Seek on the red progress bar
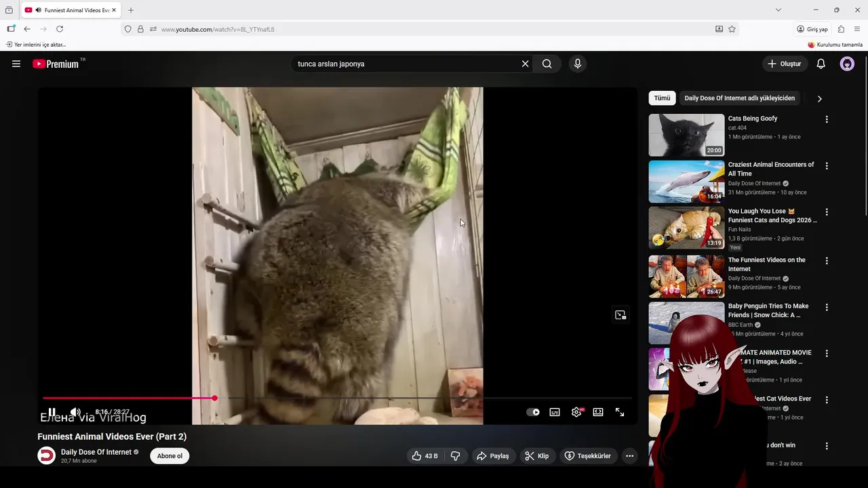Screen dimensions: 868x488 tap(337, 398)
